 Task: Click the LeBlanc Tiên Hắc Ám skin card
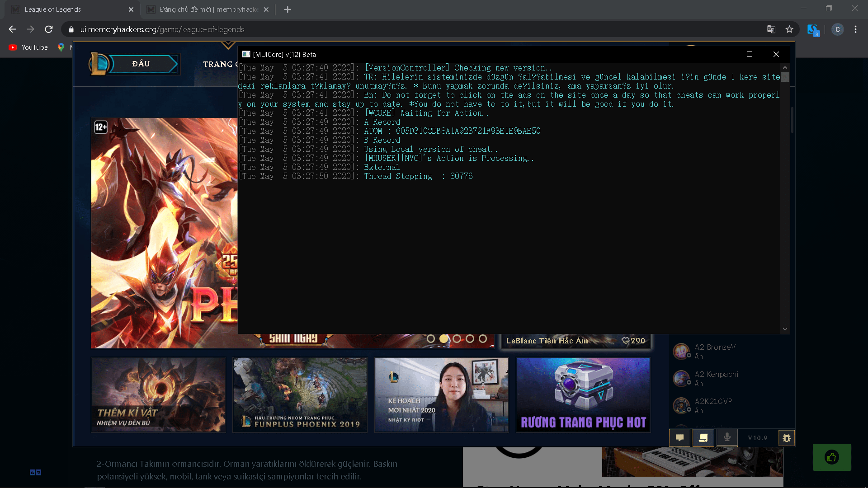(576, 341)
